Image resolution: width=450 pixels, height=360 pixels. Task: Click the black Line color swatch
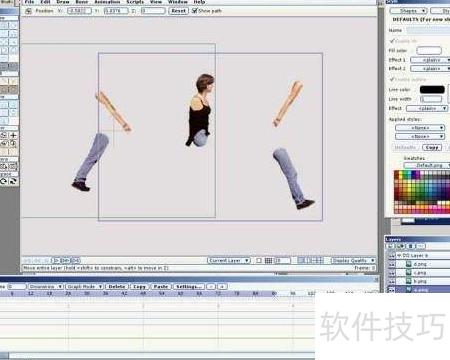pyautogui.click(x=432, y=89)
